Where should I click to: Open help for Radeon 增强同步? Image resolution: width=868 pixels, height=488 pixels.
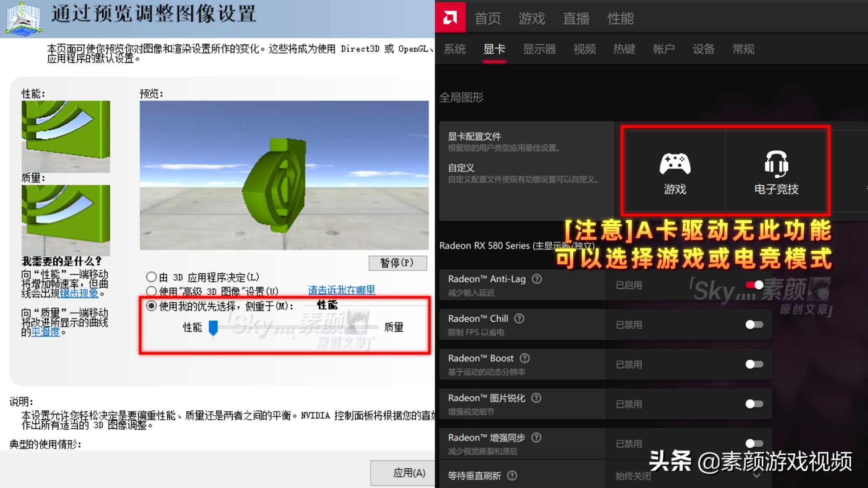click(536, 437)
